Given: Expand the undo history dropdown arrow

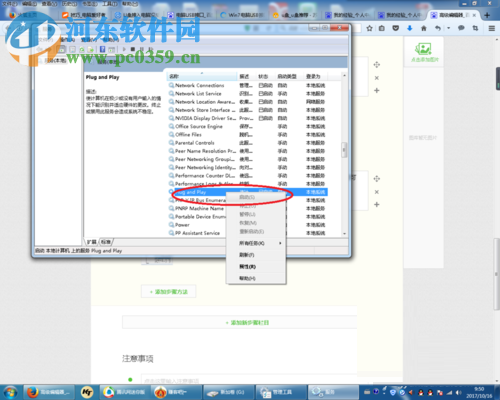Looking at the screenshot, I should [x=449, y=28].
